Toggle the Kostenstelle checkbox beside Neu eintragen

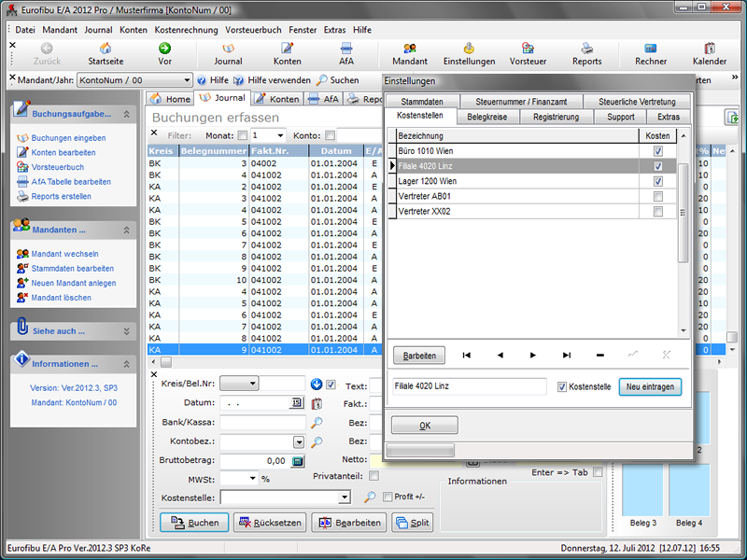tap(562, 386)
